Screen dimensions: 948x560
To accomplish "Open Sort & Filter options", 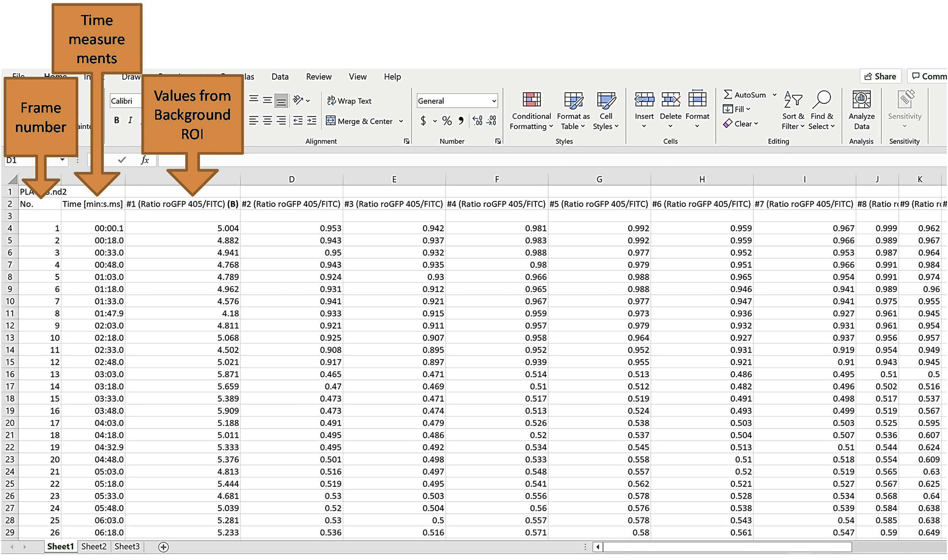I will 793,100.
